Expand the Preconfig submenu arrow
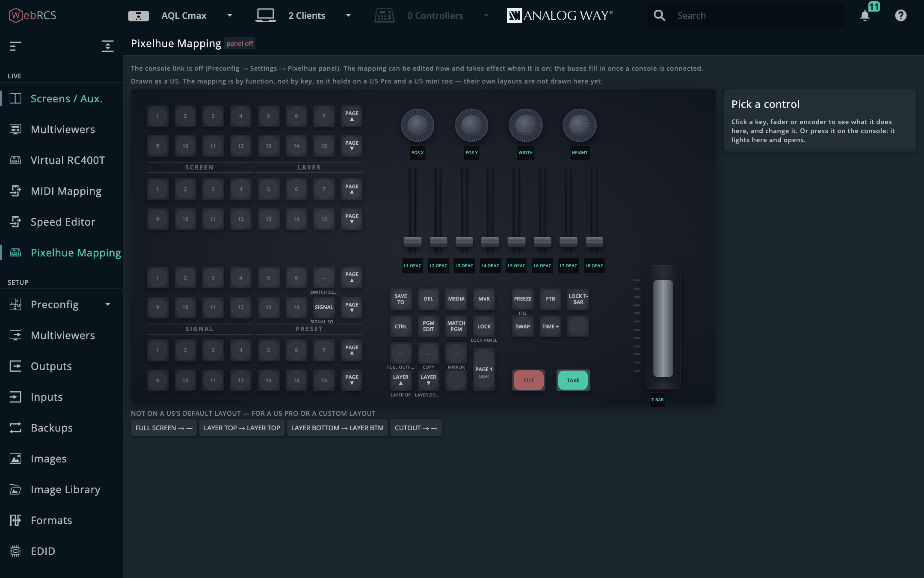 pos(108,304)
